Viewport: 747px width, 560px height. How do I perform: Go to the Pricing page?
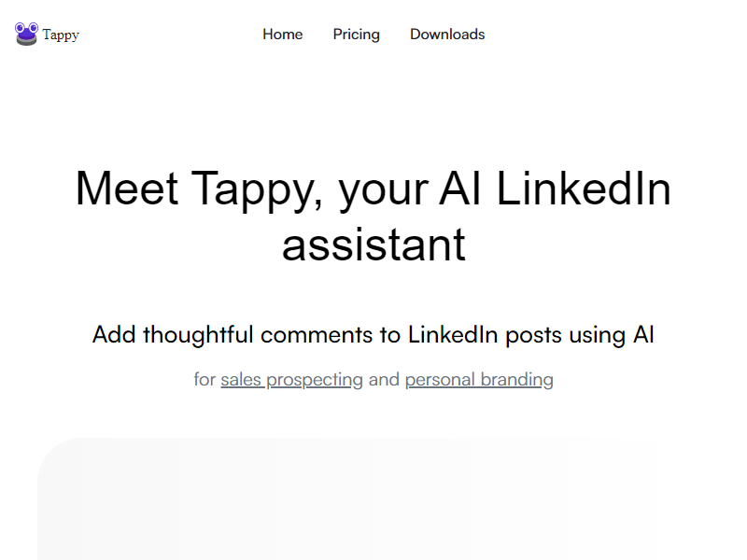(356, 35)
